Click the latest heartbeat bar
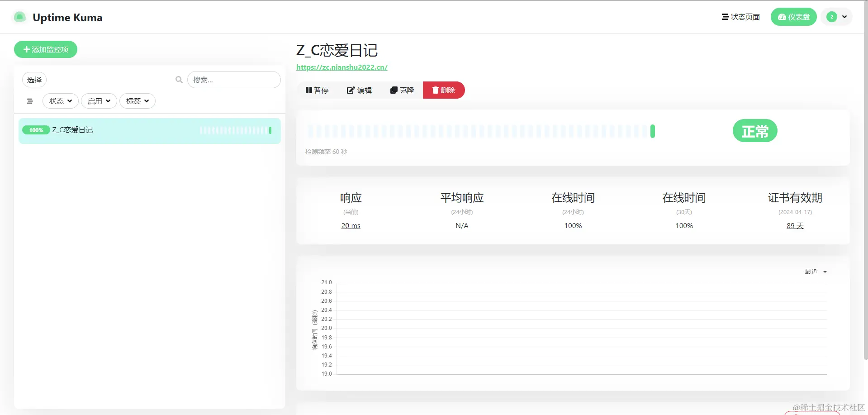868x415 pixels. pyautogui.click(x=653, y=131)
